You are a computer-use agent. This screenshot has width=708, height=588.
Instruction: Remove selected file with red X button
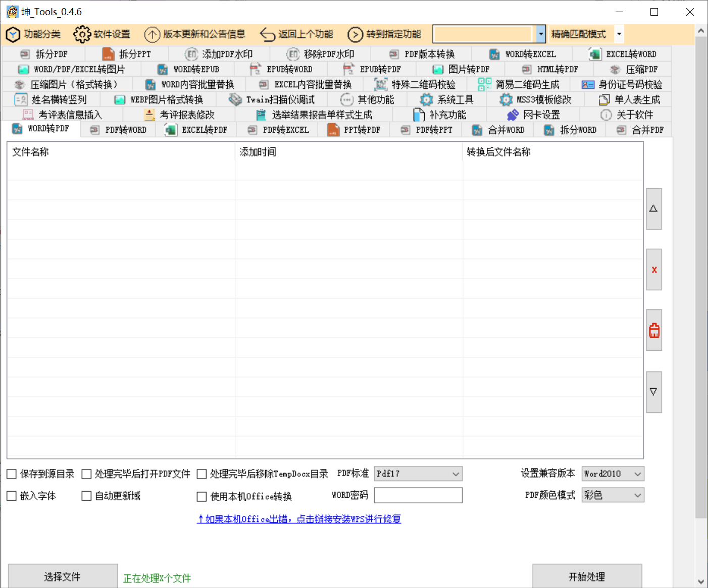[653, 270]
